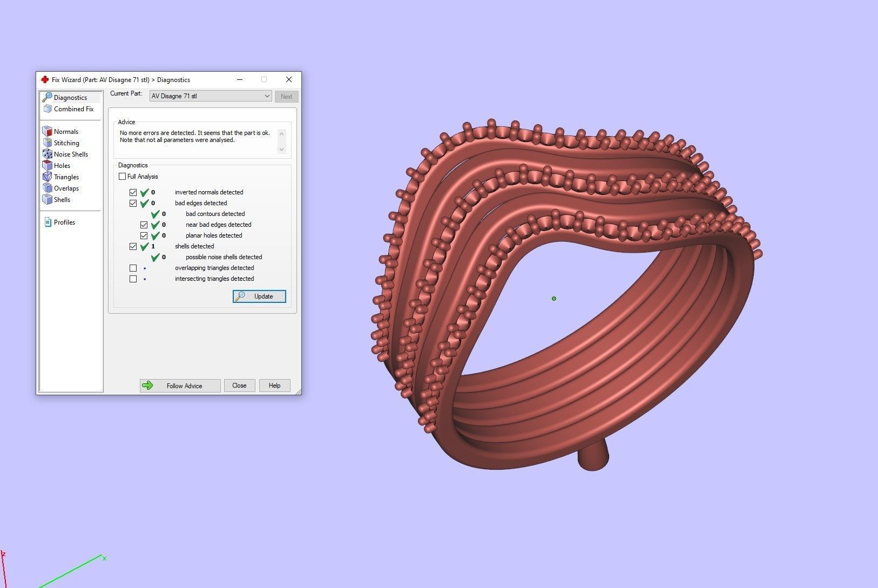878x588 pixels.
Task: Minimize the Fix Wizard window
Action: (x=240, y=79)
